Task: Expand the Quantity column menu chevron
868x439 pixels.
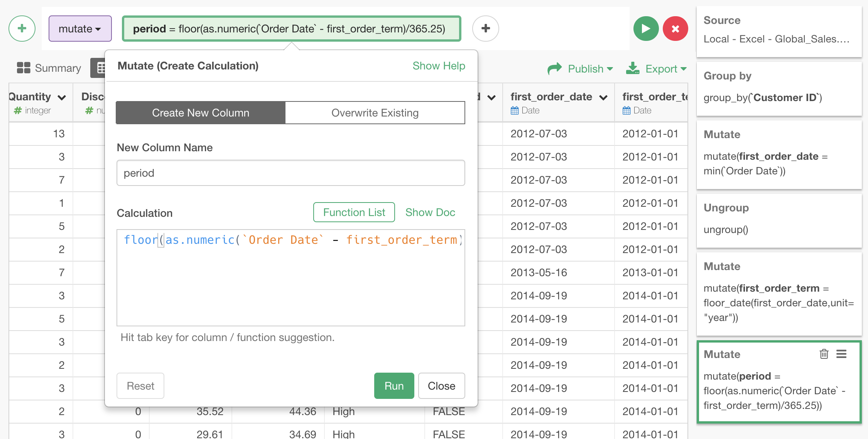Action: (62, 97)
